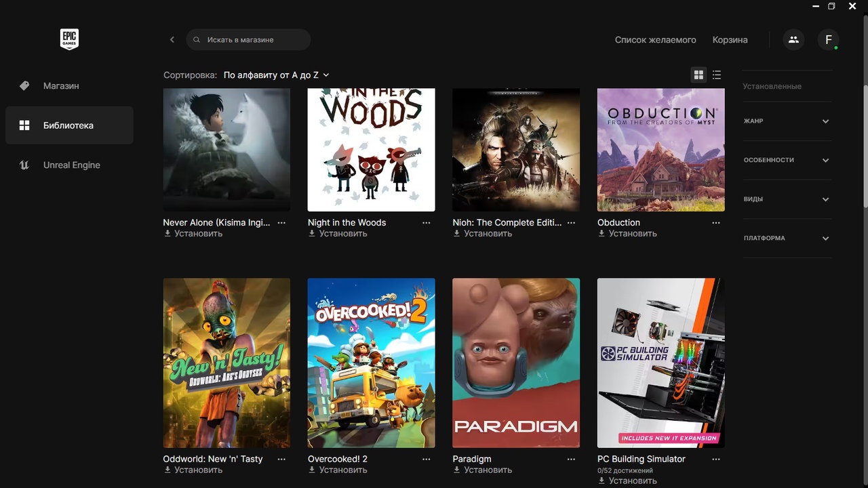This screenshot has height=488, width=868.
Task: Open more options for Never Alone
Action: (x=281, y=222)
